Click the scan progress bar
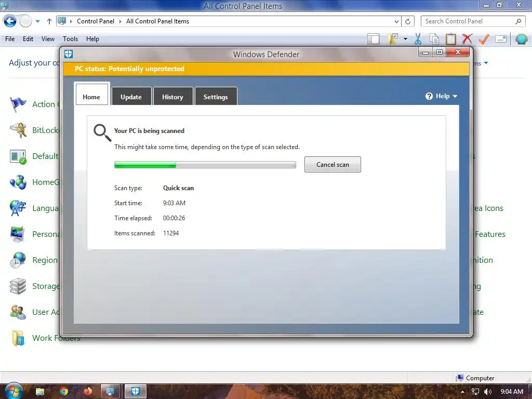The image size is (532, 399). (205, 165)
